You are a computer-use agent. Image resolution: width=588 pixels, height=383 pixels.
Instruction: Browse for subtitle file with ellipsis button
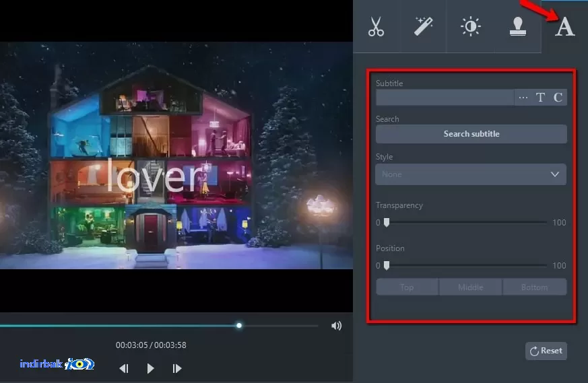click(523, 98)
